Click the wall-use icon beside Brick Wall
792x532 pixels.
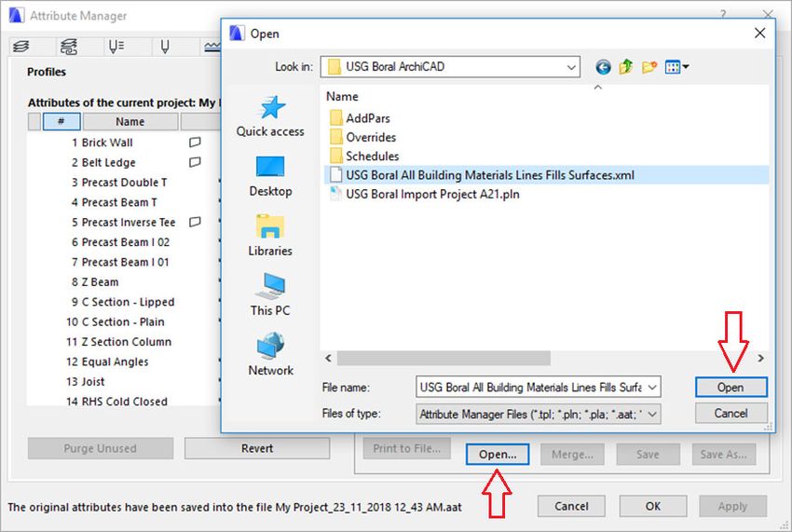click(x=195, y=143)
